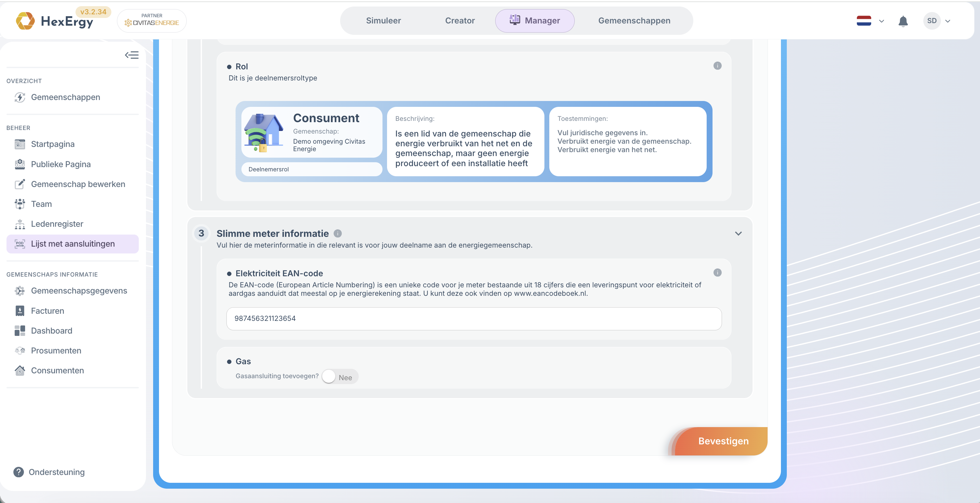Viewport: 980px width, 503px height.
Task: Click the Prosumenten icon
Action: (x=20, y=351)
